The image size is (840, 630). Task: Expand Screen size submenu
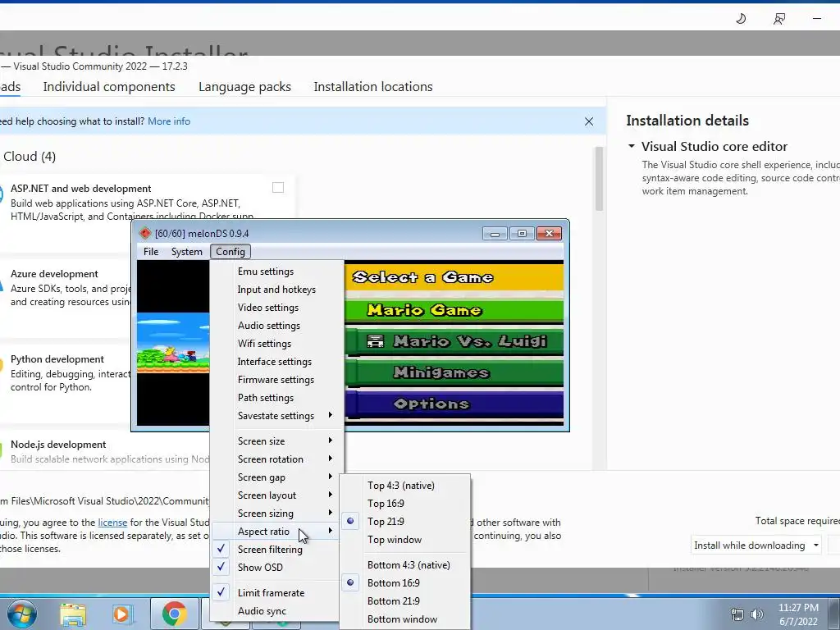276,441
